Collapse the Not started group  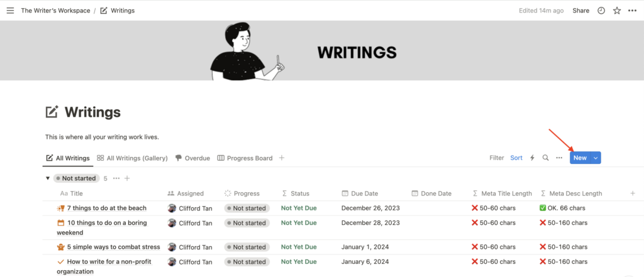pos(47,178)
